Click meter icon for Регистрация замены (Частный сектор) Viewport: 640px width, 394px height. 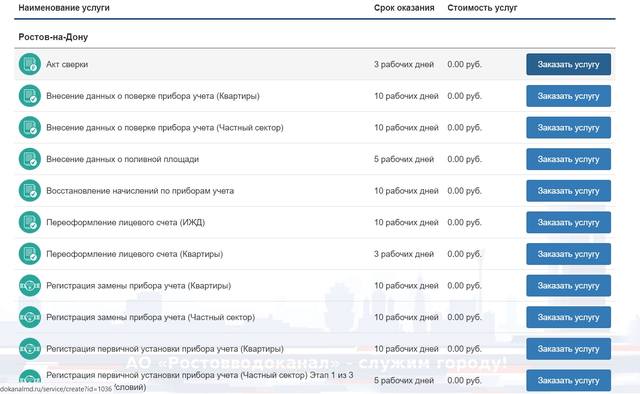(x=30, y=317)
